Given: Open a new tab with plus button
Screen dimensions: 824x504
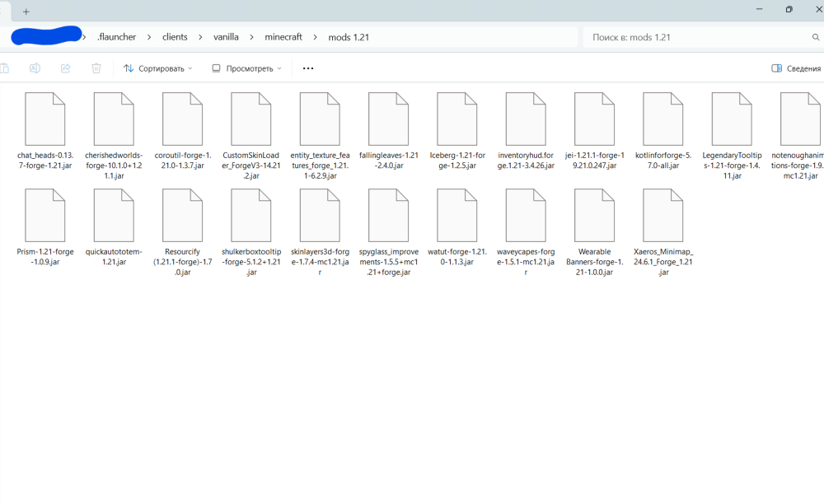Looking at the screenshot, I should (x=26, y=11).
